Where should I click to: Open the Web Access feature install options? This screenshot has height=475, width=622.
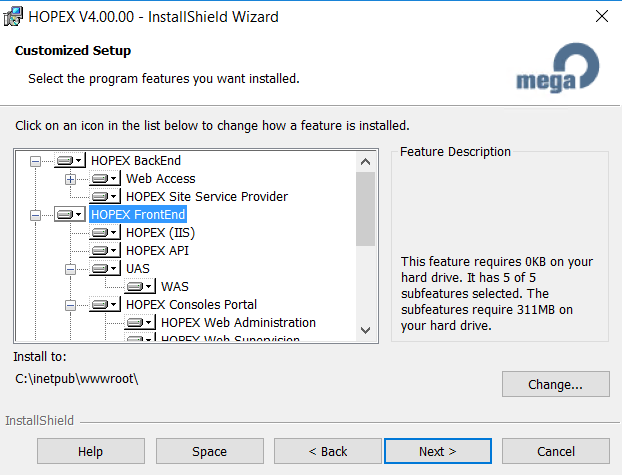pyautogui.click(x=104, y=178)
